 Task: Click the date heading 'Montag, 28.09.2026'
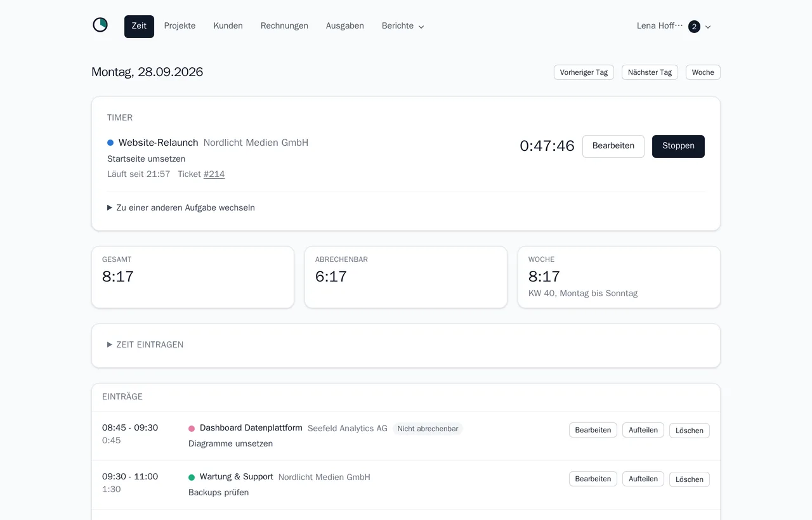point(147,72)
